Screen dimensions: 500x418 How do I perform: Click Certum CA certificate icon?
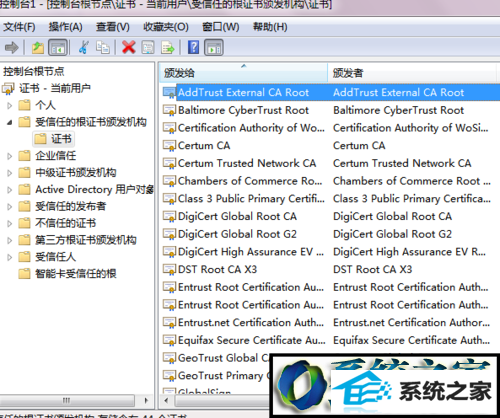click(169, 145)
